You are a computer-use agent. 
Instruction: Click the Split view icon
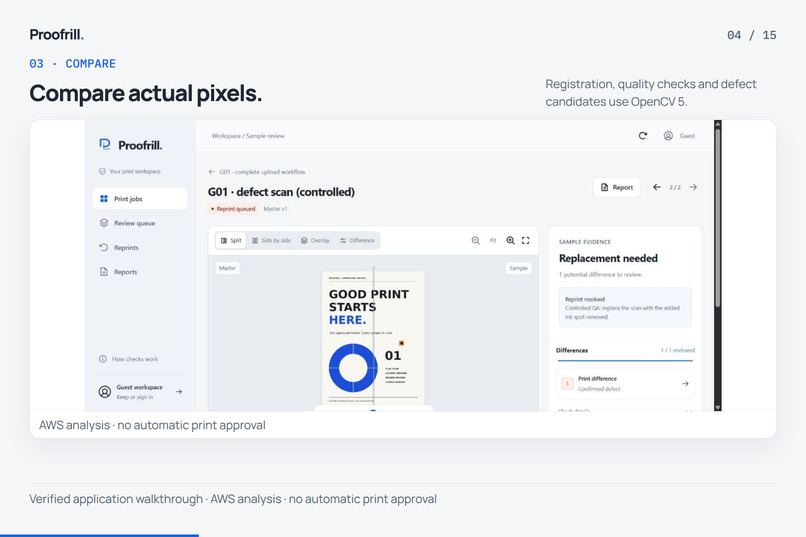coord(224,240)
